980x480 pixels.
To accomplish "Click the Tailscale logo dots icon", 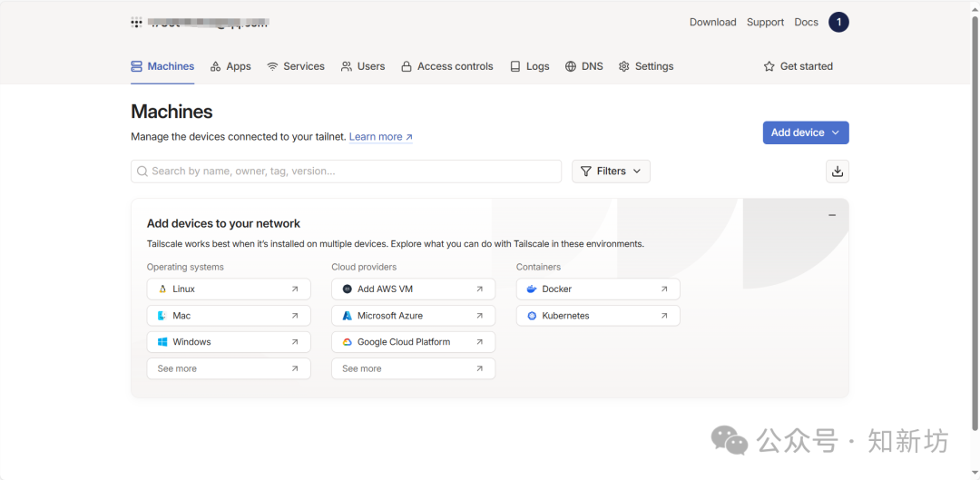I will point(136,23).
